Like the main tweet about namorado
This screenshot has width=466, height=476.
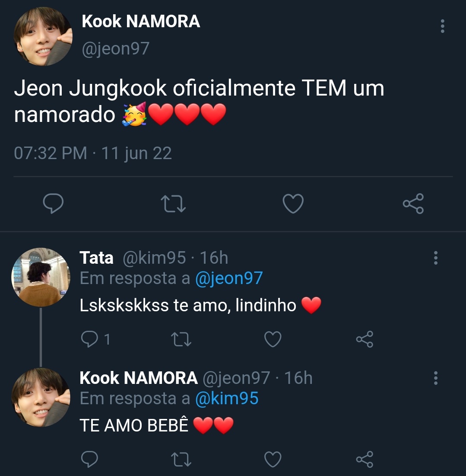(x=293, y=203)
